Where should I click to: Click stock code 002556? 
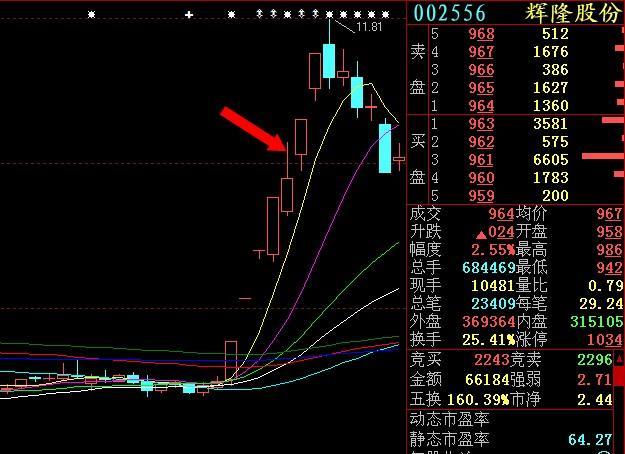(x=450, y=12)
